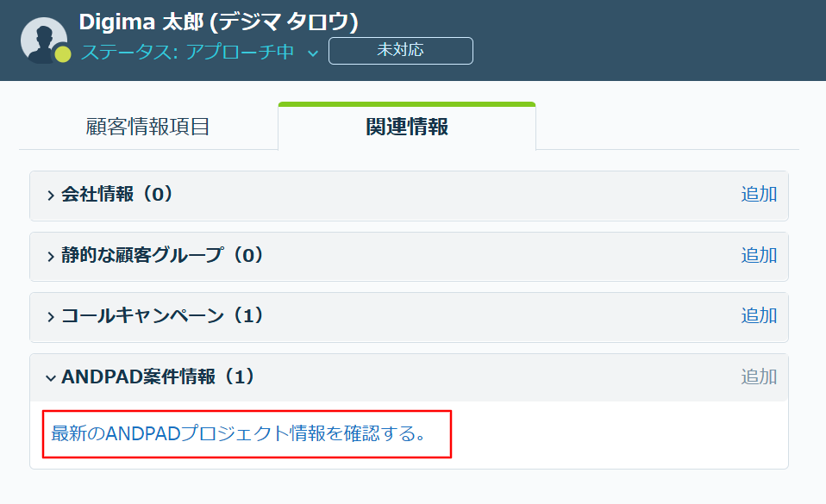Click 追加 link in コールキャンペーン row
Viewport: 826px width, 504px height.
[759, 315]
